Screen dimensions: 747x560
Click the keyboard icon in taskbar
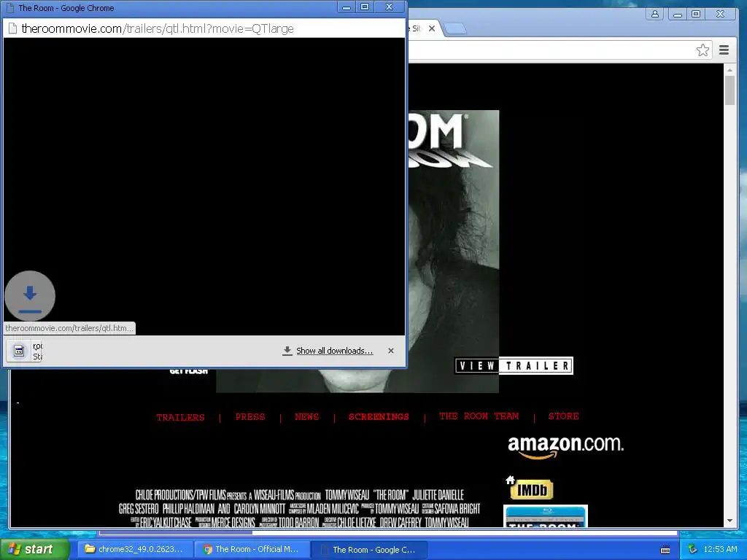point(665,550)
